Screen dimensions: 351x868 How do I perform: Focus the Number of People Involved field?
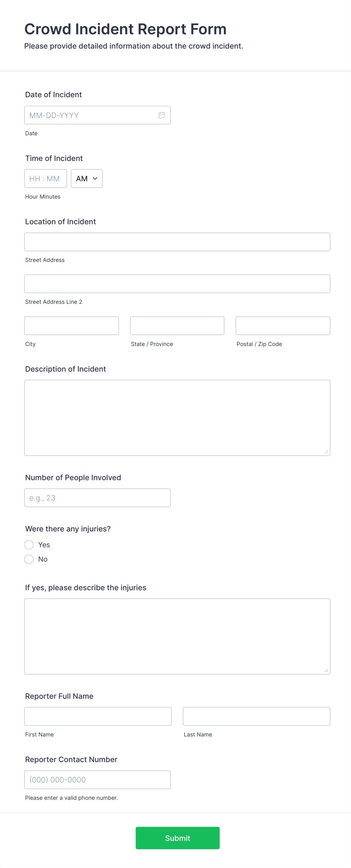97,498
